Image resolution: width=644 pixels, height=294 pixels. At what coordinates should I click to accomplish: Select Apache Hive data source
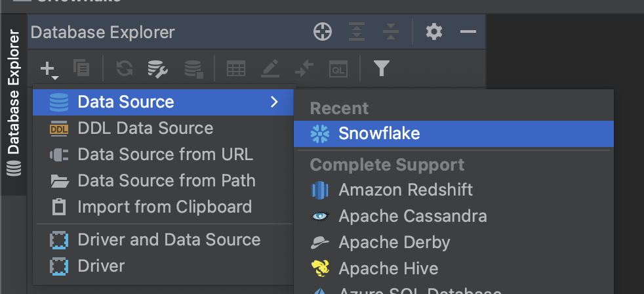point(454,269)
